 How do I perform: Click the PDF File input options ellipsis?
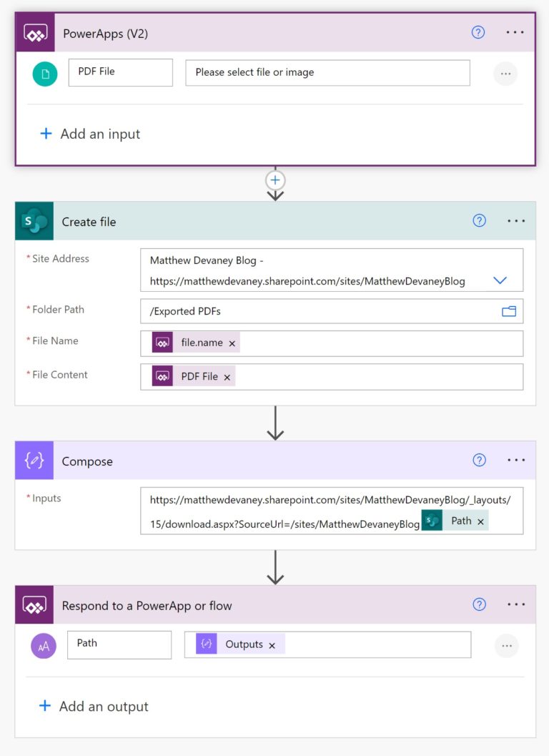pyautogui.click(x=505, y=73)
